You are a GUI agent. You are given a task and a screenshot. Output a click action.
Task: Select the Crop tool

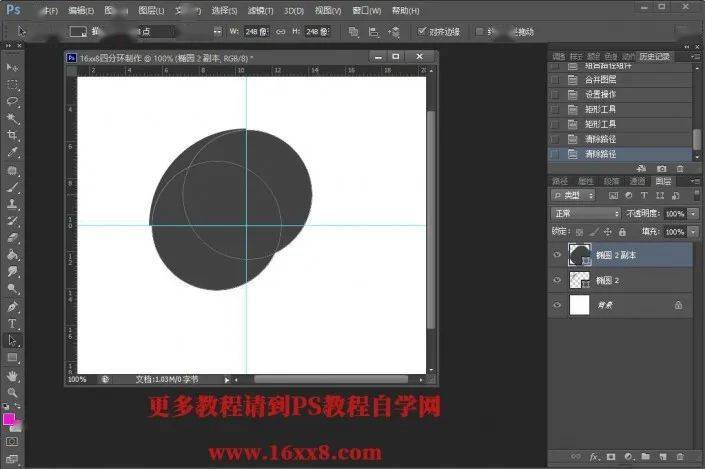tap(12, 135)
